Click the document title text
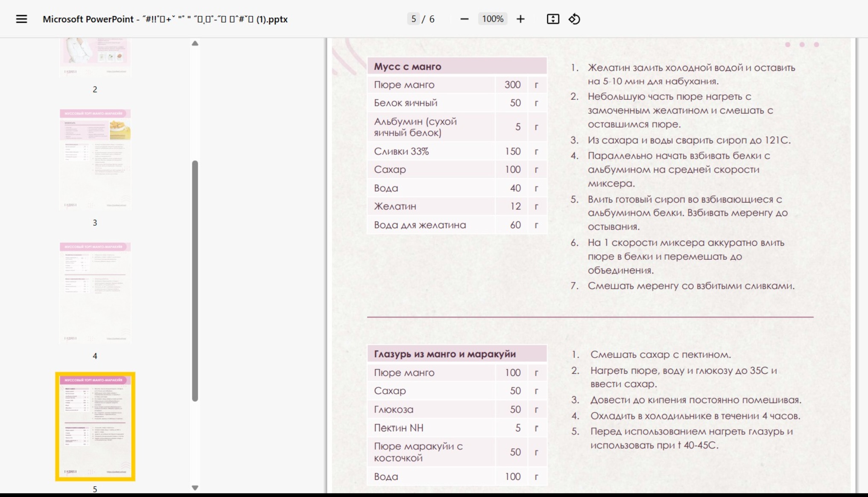The width and height of the screenshot is (868, 497). click(165, 19)
